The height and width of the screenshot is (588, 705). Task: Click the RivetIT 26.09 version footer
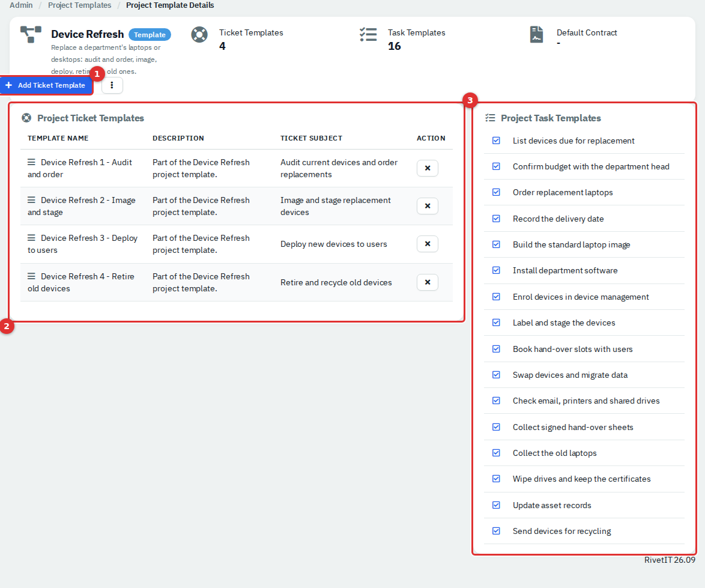[x=670, y=560]
